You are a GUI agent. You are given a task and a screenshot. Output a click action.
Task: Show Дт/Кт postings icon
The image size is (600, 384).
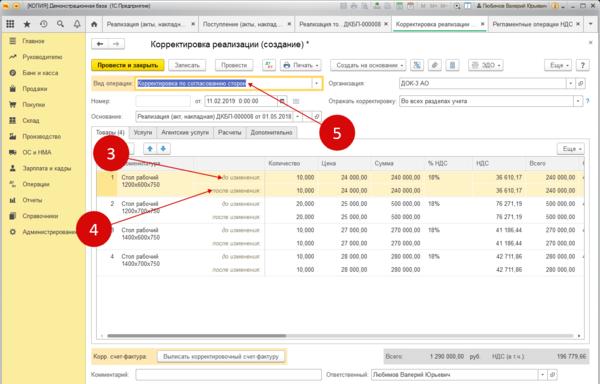pyautogui.click(x=269, y=65)
